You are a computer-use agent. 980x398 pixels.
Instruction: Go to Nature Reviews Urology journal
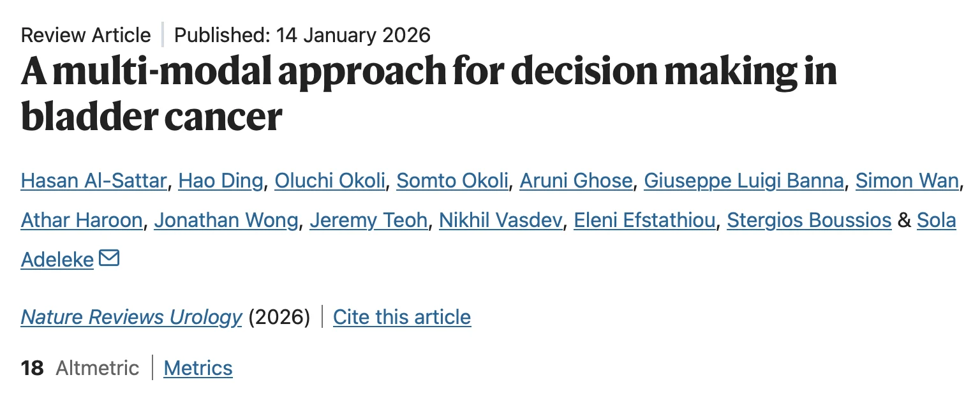point(131,317)
